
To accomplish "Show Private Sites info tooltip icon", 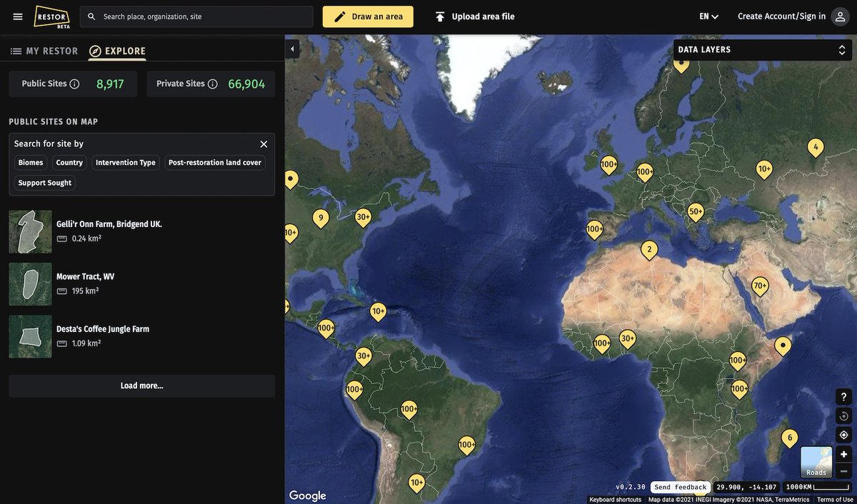I will pos(212,84).
